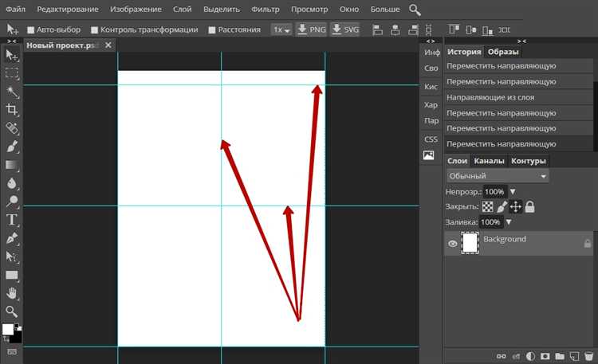Delete layer using trash icon
Screen dimensions: 598x364
588,356
